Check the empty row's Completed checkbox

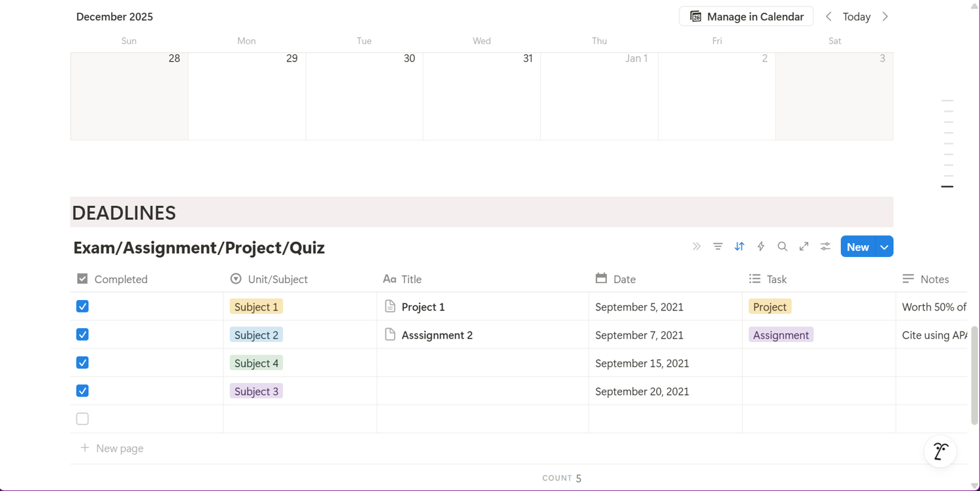[x=82, y=418]
